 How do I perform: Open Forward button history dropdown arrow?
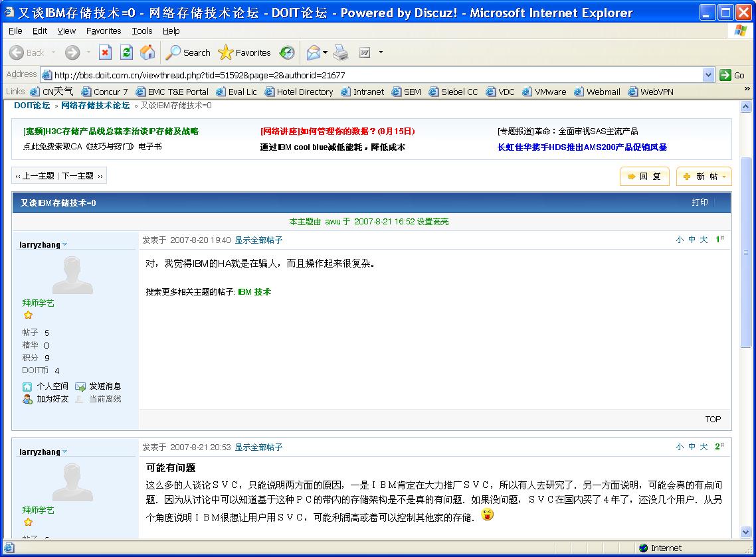click(x=88, y=52)
